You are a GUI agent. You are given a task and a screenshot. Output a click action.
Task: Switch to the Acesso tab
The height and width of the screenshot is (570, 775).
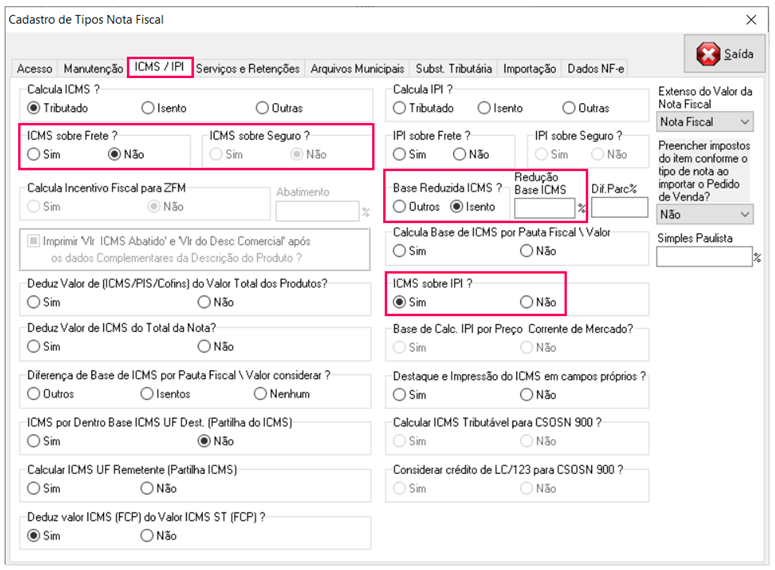pos(34,69)
